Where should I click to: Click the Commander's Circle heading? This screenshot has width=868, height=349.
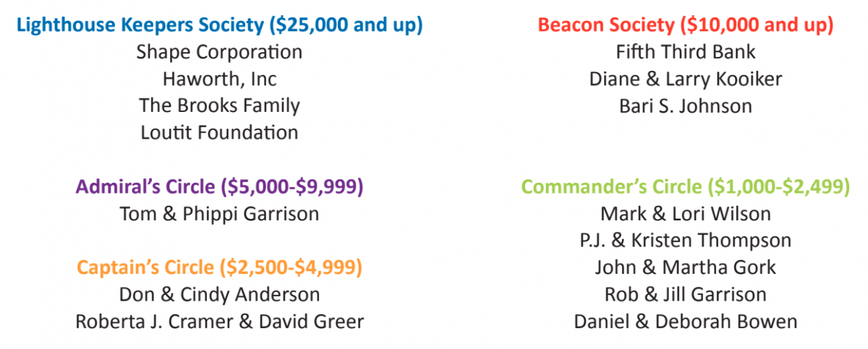point(686,187)
